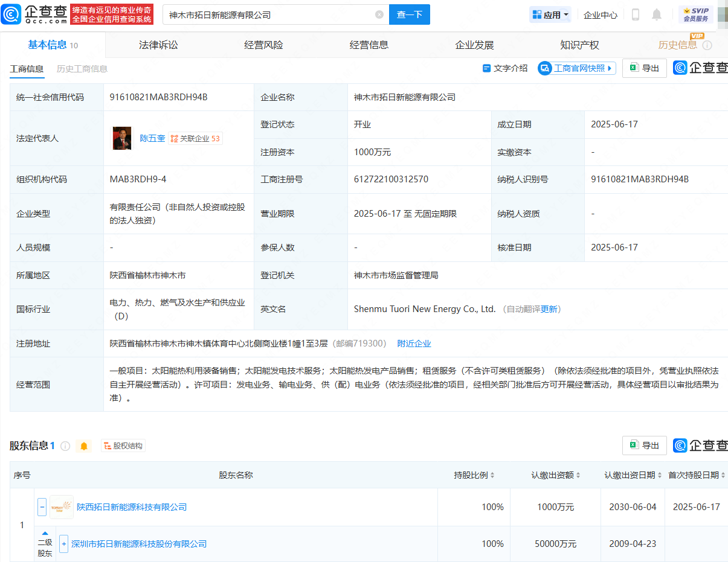Open the 应用 dropdown menu
This screenshot has height=562, width=728.
(x=550, y=15)
